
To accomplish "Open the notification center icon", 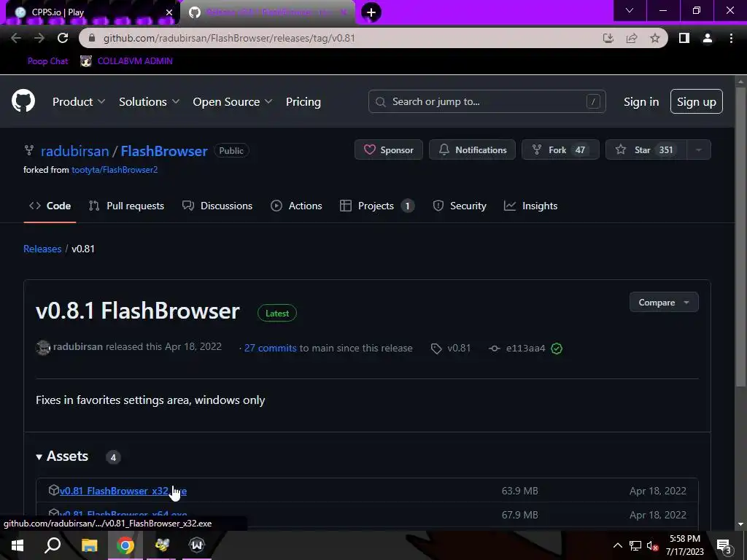I will pos(724,545).
